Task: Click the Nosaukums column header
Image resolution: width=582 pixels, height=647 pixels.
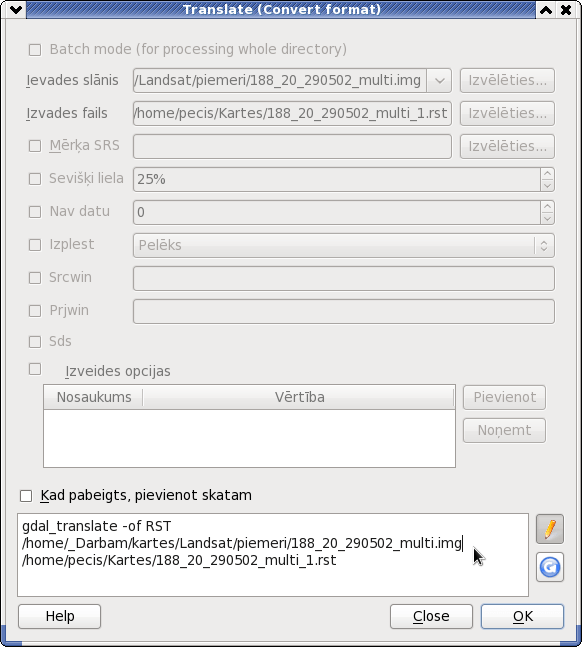Action: pyautogui.click(x=94, y=397)
